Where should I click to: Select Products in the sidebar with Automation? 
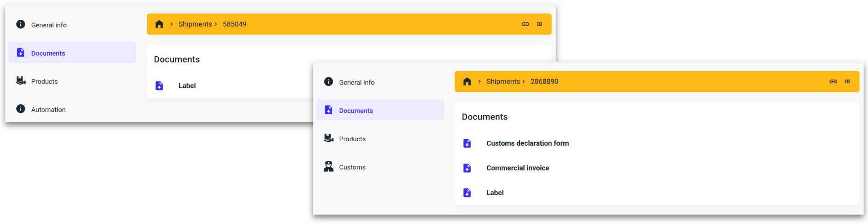pyautogui.click(x=45, y=81)
